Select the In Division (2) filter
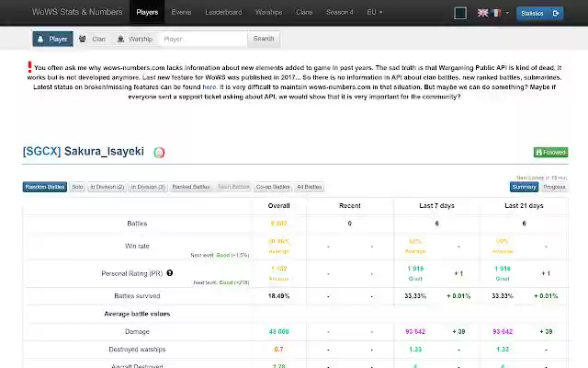588x368 pixels. [107, 187]
